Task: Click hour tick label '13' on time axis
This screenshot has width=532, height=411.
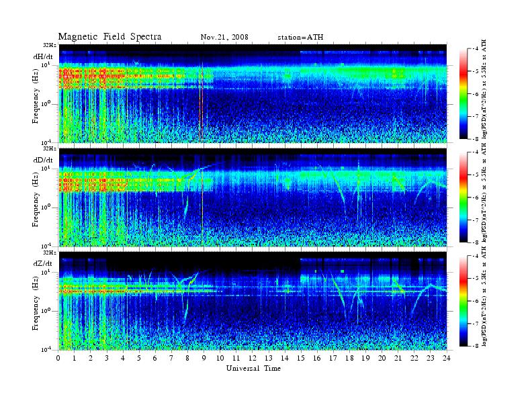Action: click(x=269, y=358)
